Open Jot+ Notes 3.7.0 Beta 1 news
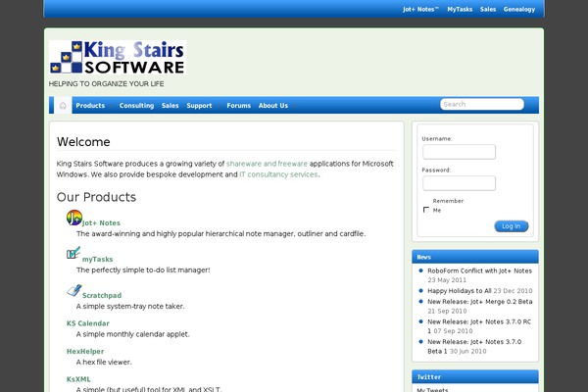The image size is (588, 392). point(474,346)
